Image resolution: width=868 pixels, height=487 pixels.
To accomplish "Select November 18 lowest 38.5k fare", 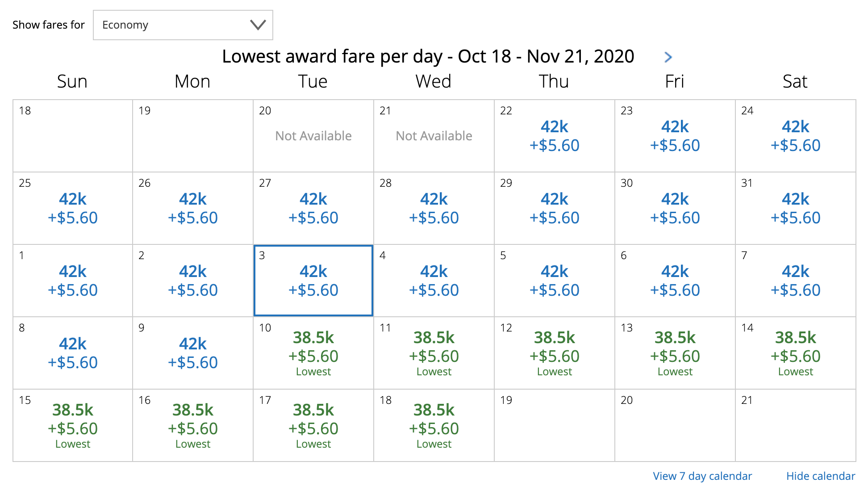I will point(434,425).
